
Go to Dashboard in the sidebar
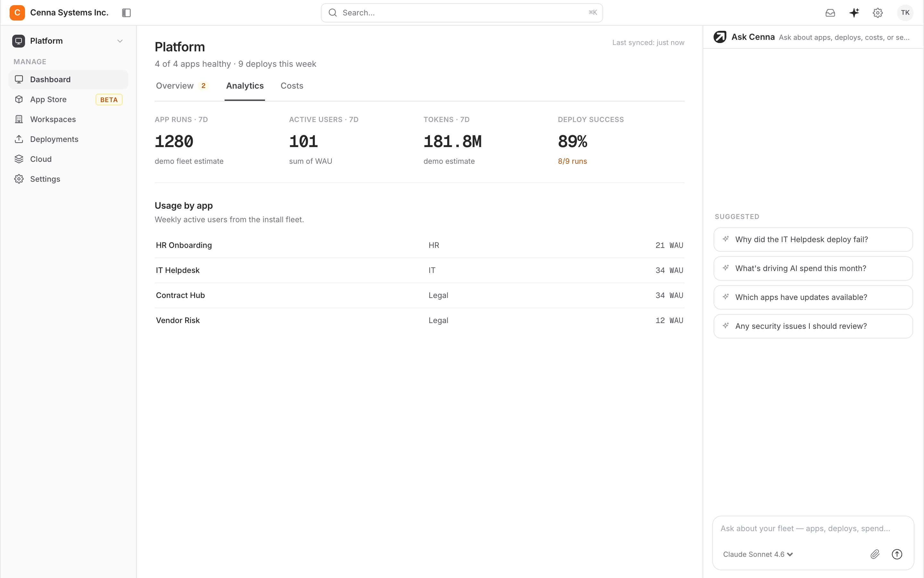pos(68,80)
